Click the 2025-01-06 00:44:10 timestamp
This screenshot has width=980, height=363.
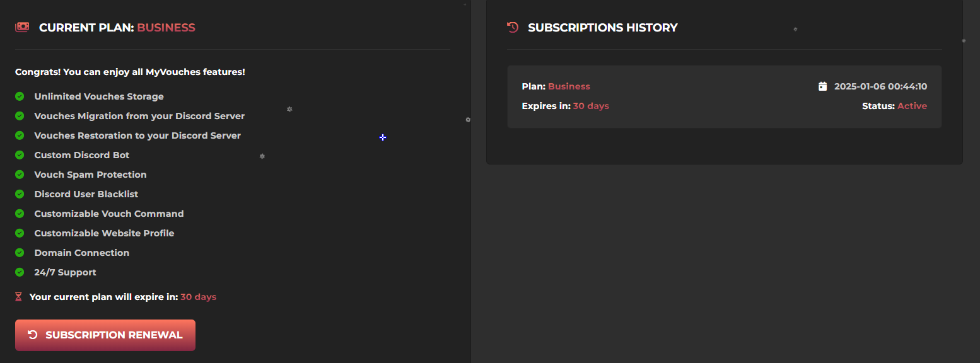coord(880,86)
